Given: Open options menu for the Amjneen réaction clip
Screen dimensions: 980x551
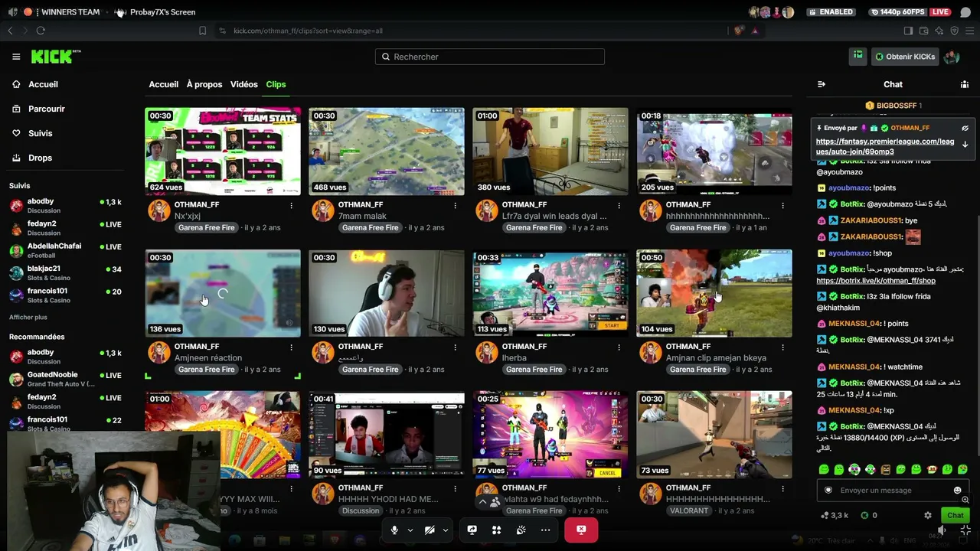Looking at the screenshot, I should point(291,347).
